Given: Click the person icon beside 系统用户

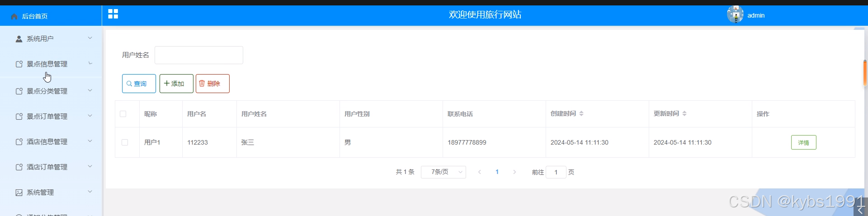Looking at the screenshot, I should [x=19, y=39].
